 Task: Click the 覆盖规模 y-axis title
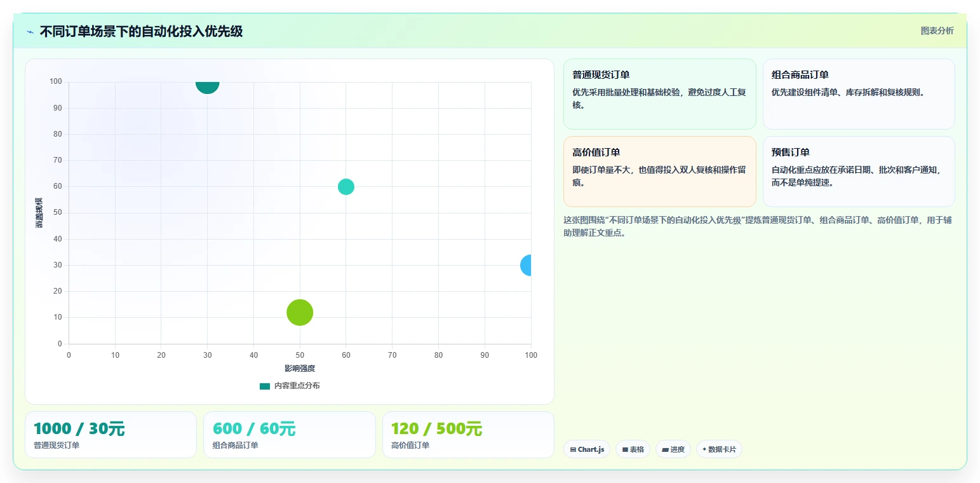tap(39, 213)
